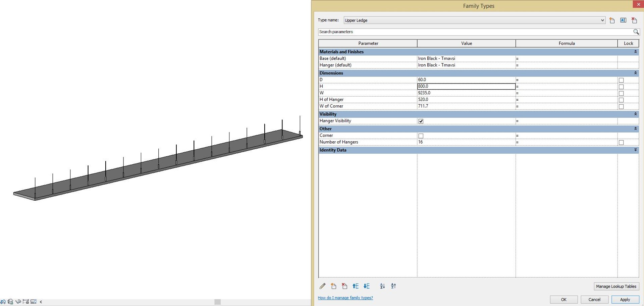Click the New Type icon beside Type name
The height and width of the screenshot is (306, 644).
click(612, 20)
